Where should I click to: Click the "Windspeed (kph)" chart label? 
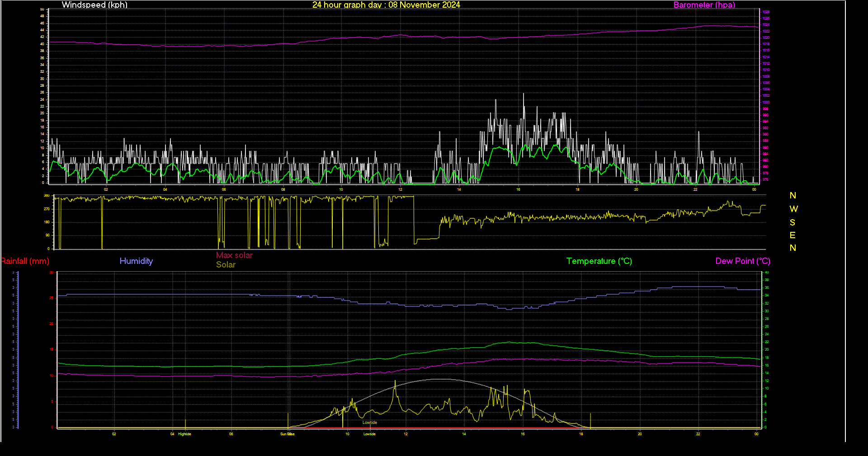point(94,5)
